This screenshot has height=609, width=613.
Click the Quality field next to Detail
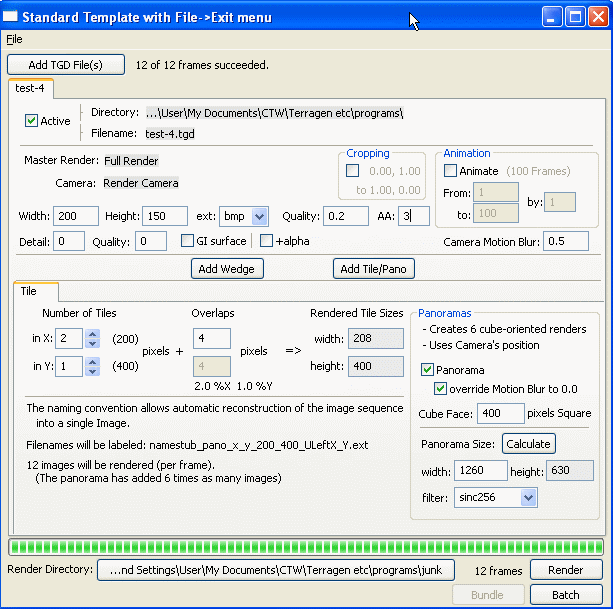[151, 241]
